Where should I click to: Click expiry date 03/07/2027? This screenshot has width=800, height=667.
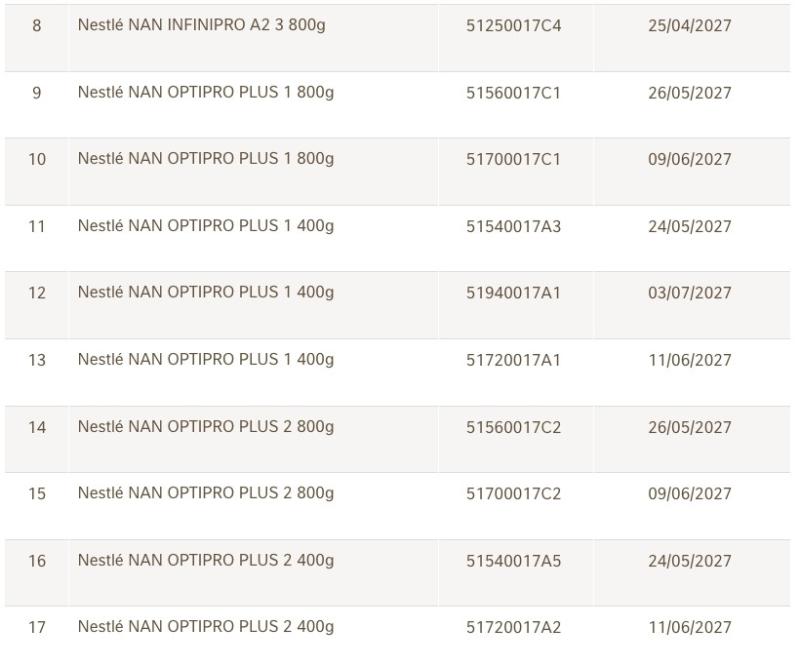pos(690,293)
